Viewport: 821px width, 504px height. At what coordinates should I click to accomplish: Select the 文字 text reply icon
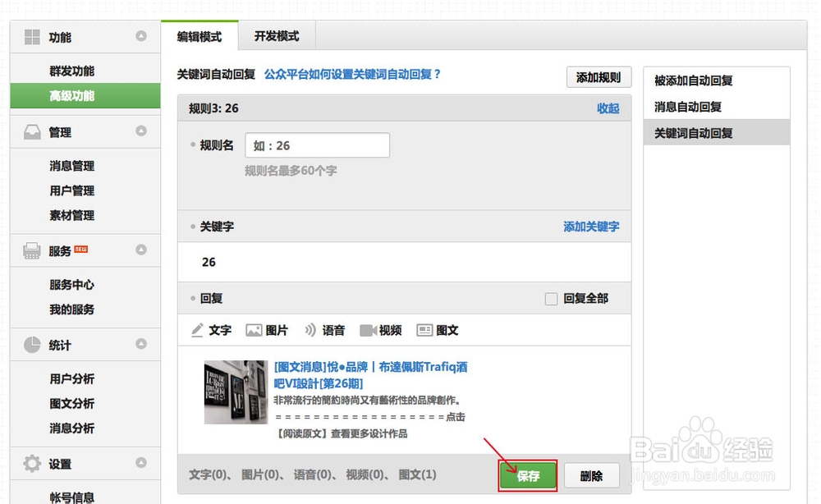coord(198,330)
